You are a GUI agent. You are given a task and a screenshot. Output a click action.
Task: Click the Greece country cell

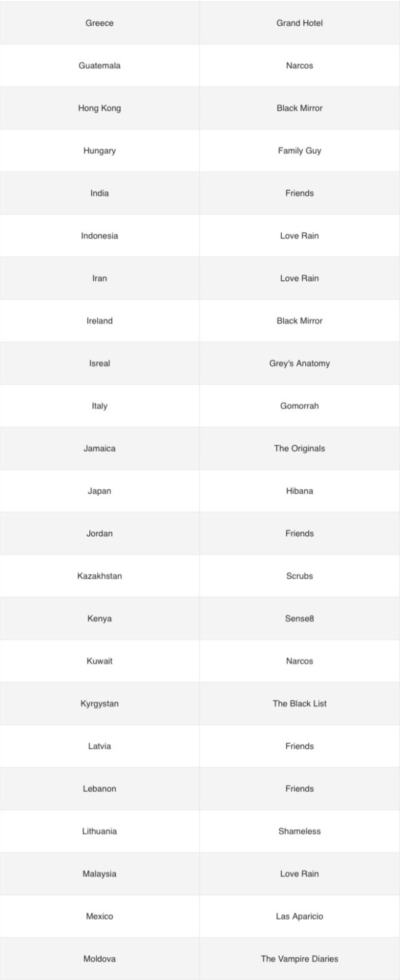[100, 23]
